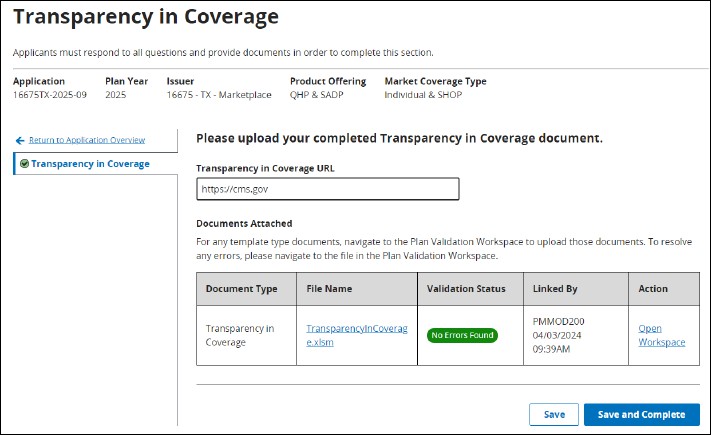Image resolution: width=711 pixels, height=435 pixels.
Task: Click the Validation Status column header
Action: point(467,289)
